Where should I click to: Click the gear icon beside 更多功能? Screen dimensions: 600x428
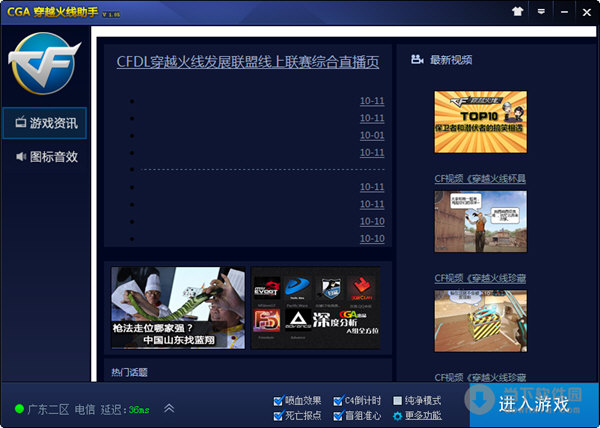[398, 416]
